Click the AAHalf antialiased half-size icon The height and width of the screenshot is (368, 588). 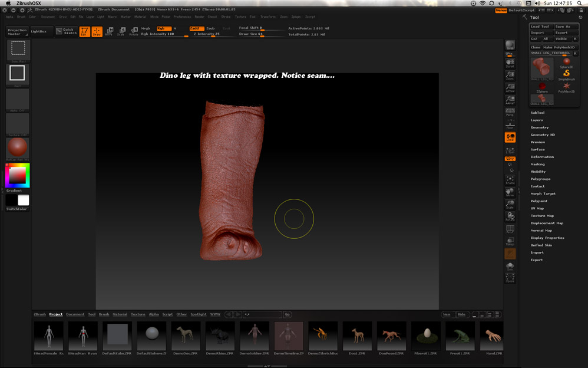click(x=510, y=100)
